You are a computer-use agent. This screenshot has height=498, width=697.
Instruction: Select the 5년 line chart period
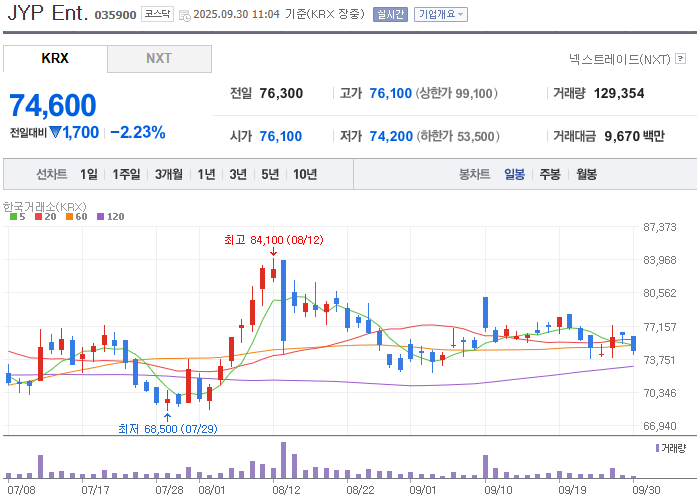270,174
